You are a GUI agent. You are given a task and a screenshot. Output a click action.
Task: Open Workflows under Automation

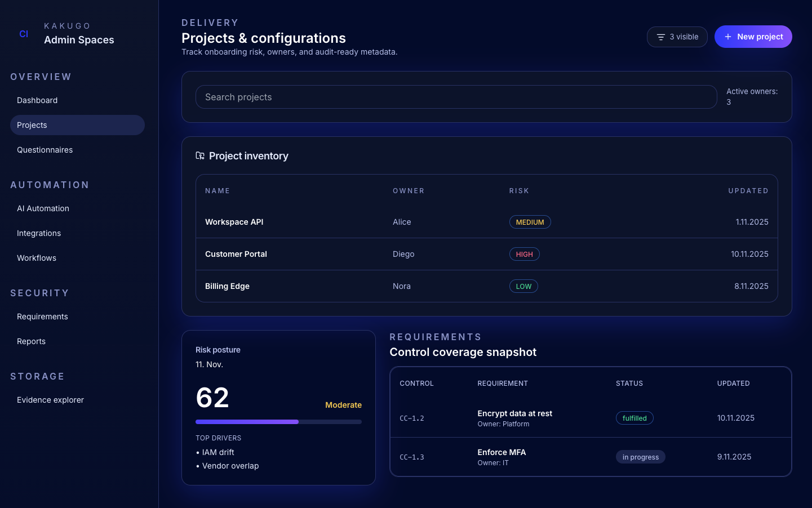click(36, 258)
